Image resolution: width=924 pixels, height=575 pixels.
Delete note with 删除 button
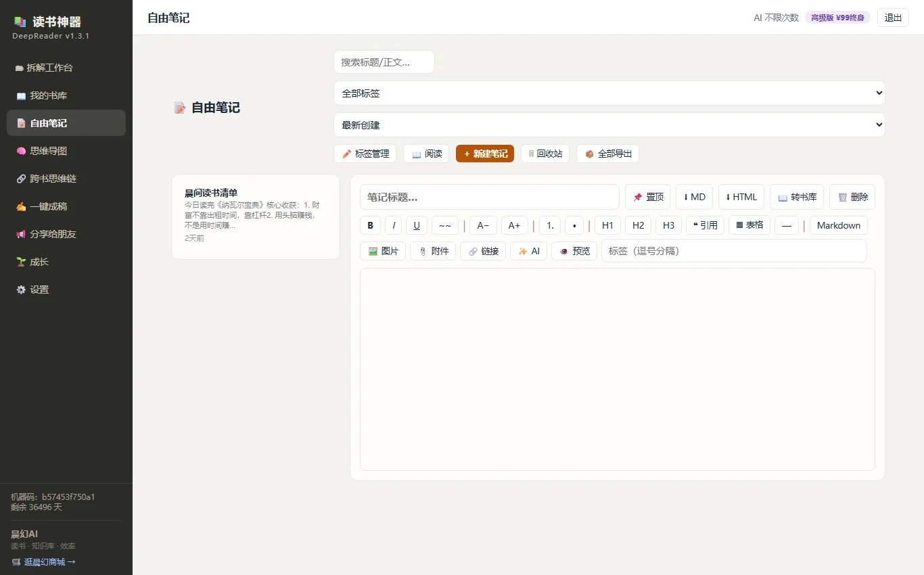(x=852, y=197)
